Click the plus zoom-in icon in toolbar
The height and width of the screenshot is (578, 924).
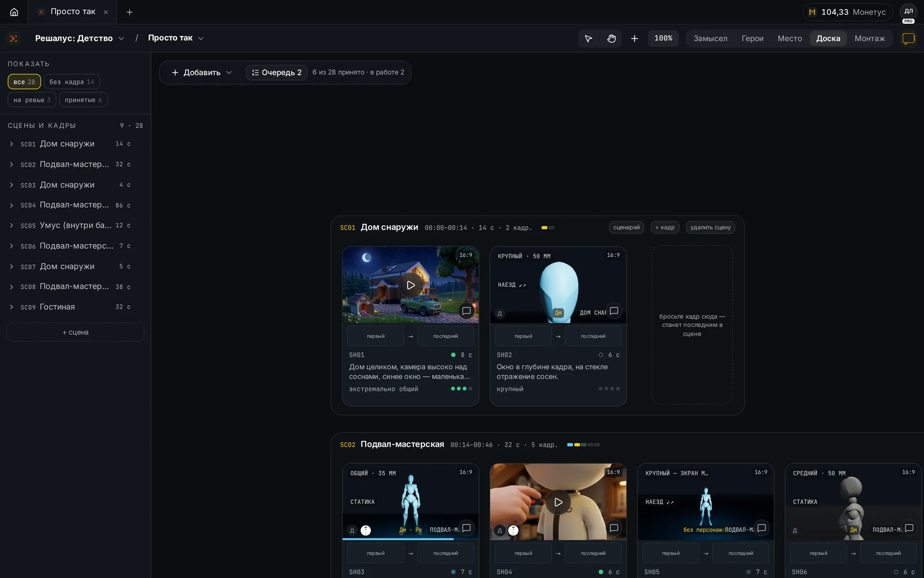point(634,39)
